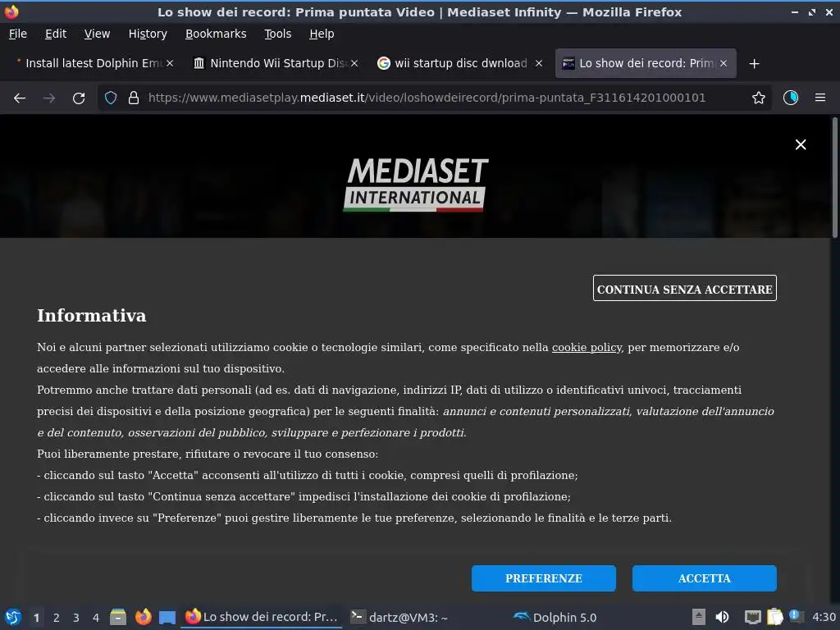Click the taskbar clock 4:30

click(824, 617)
